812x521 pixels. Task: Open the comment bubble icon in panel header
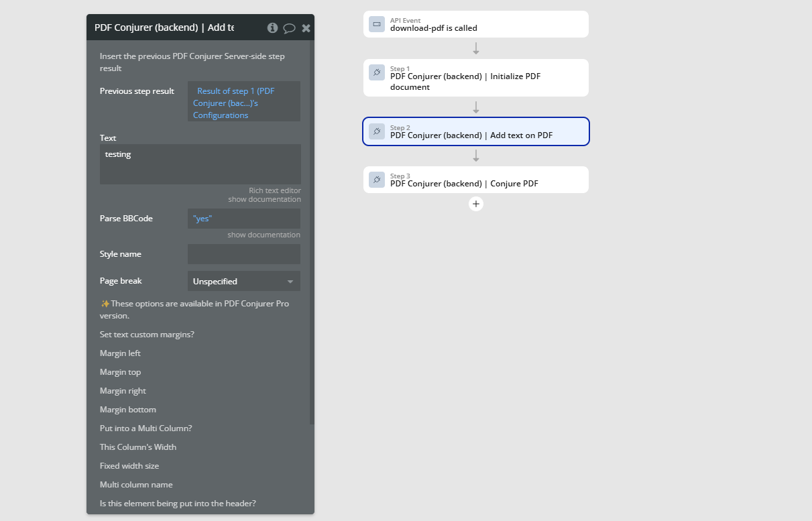(x=289, y=28)
